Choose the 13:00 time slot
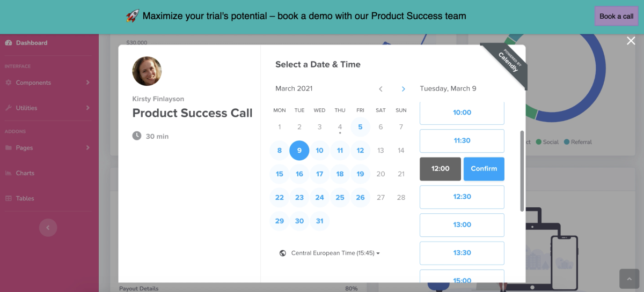 point(462,225)
